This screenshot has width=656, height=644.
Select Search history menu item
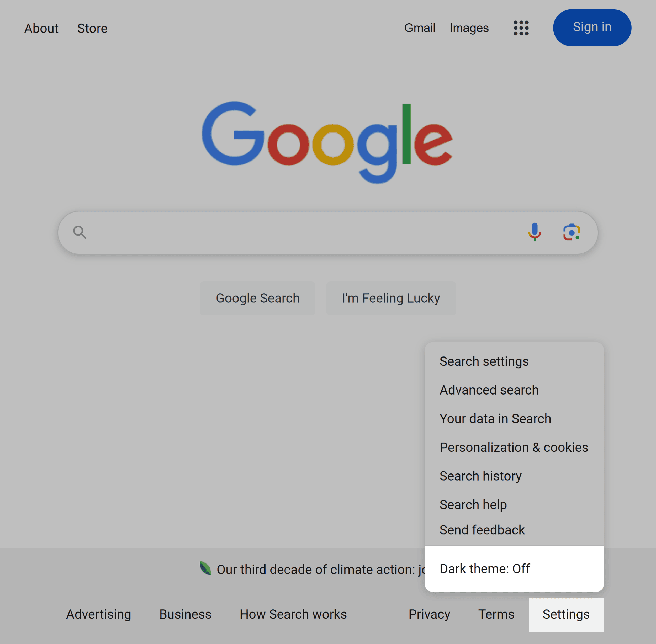point(481,476)
